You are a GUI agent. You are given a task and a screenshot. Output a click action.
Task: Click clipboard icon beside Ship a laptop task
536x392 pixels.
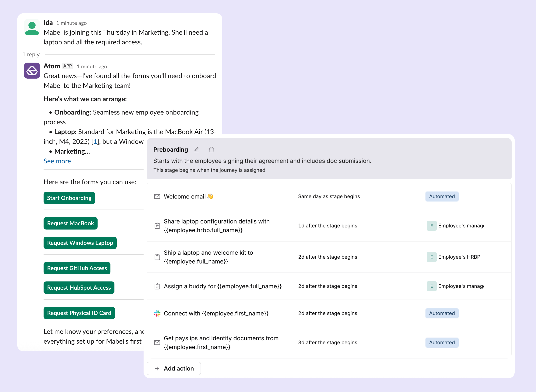[157, 257]
